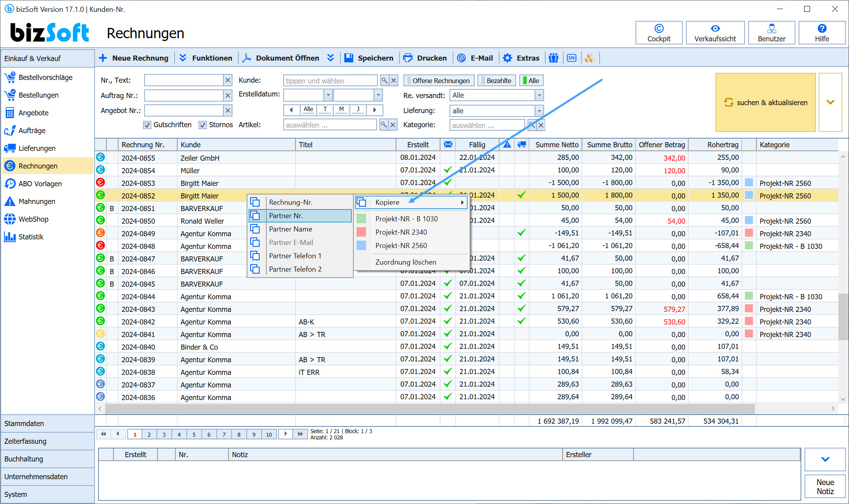849x504 pixels.
Task: Clear the Kategorie filter
Action: [x=541, y=125]
